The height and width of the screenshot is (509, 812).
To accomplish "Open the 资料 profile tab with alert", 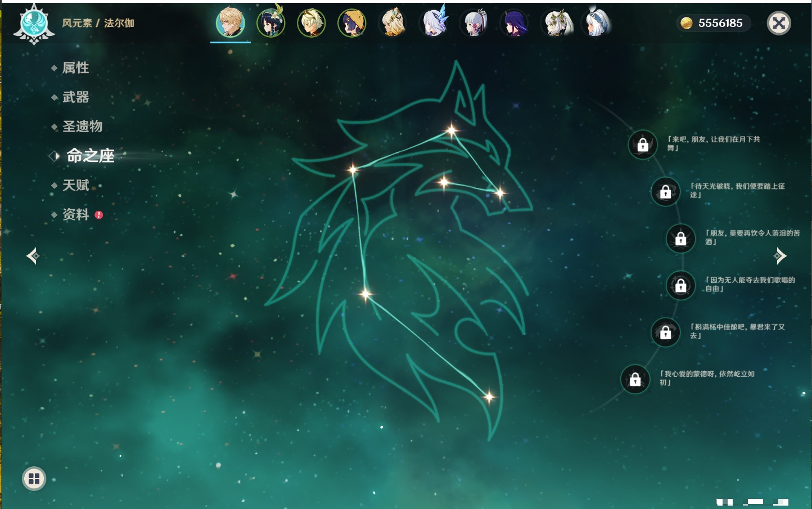I will [75, 214].
